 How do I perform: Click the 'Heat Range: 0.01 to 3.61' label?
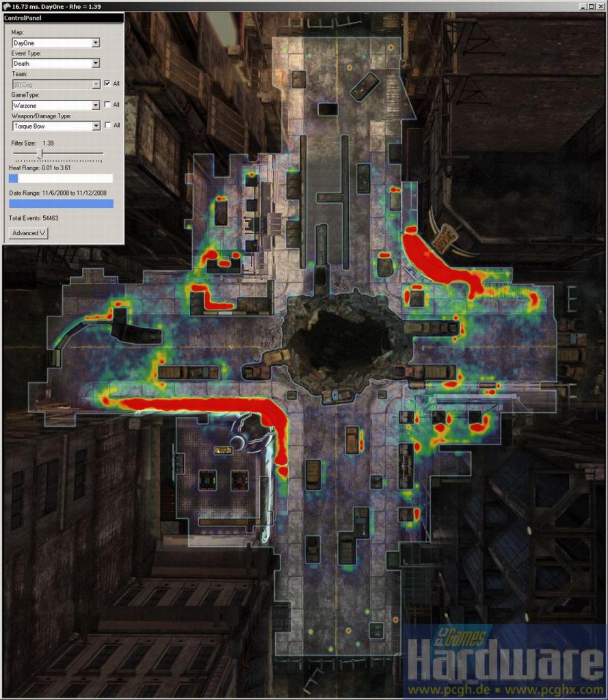[x=40, y=168]
